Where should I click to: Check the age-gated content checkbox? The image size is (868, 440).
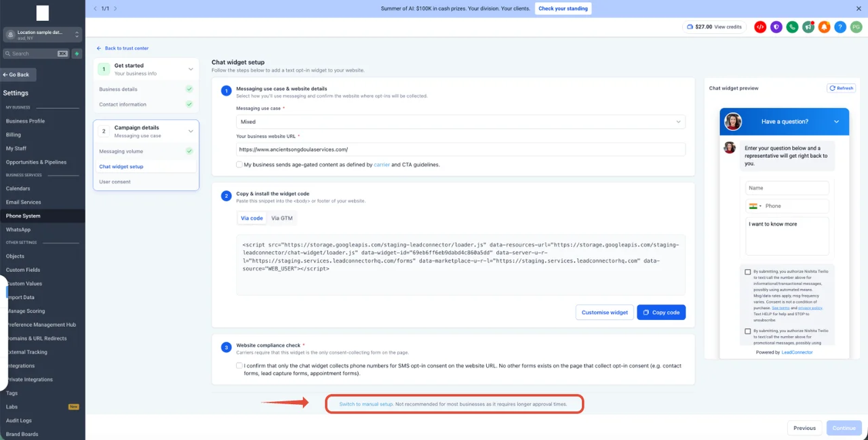coord(239,164)
